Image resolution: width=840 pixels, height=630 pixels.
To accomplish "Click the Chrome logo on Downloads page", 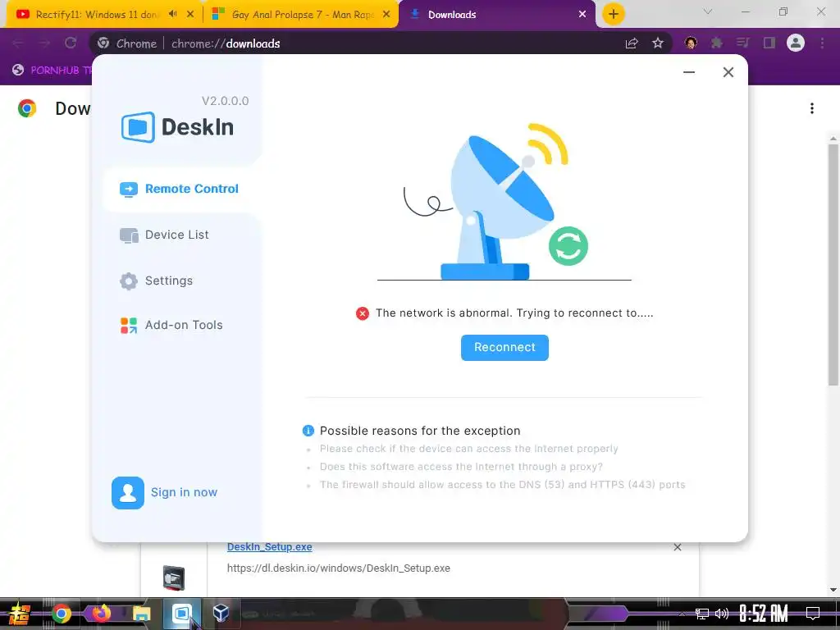I will pos(27,108).
